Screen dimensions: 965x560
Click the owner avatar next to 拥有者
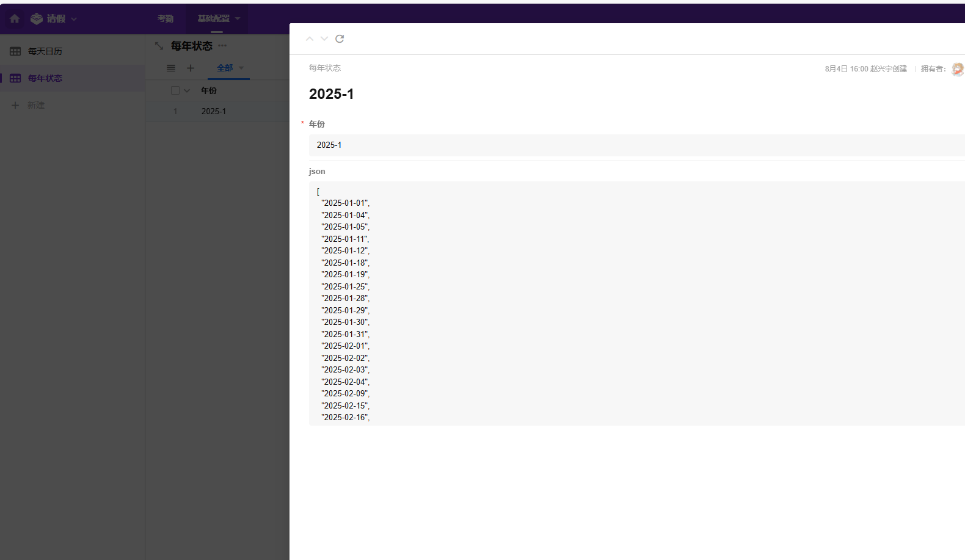click(957, 69)
